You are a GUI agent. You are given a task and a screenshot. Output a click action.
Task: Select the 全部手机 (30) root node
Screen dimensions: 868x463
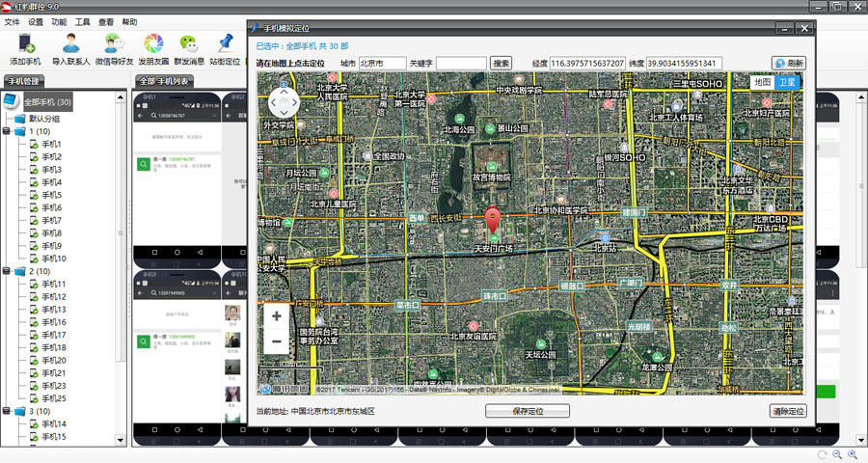(47, 102)
